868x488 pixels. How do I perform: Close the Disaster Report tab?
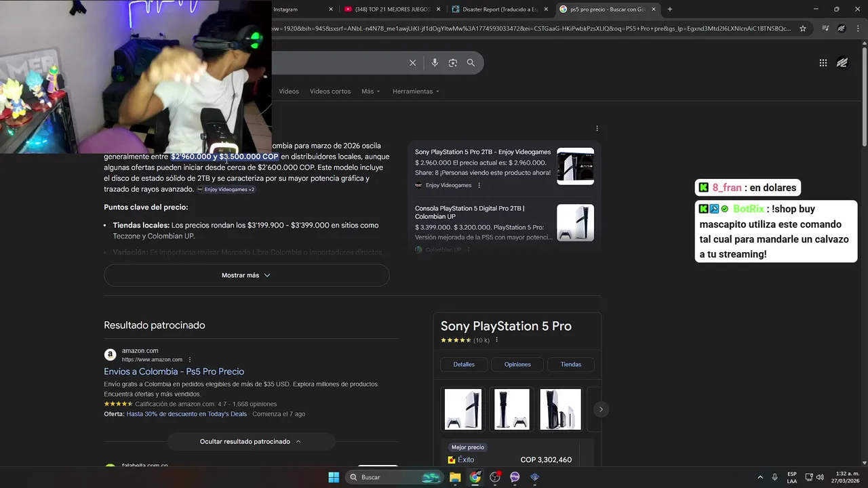pyautogui.click(x=547, y=9)
